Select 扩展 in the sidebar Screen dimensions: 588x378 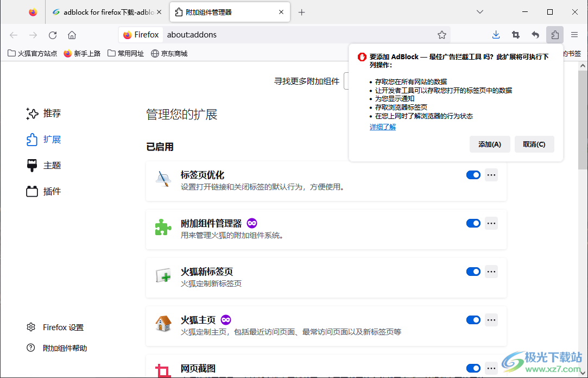coord(43,140)
